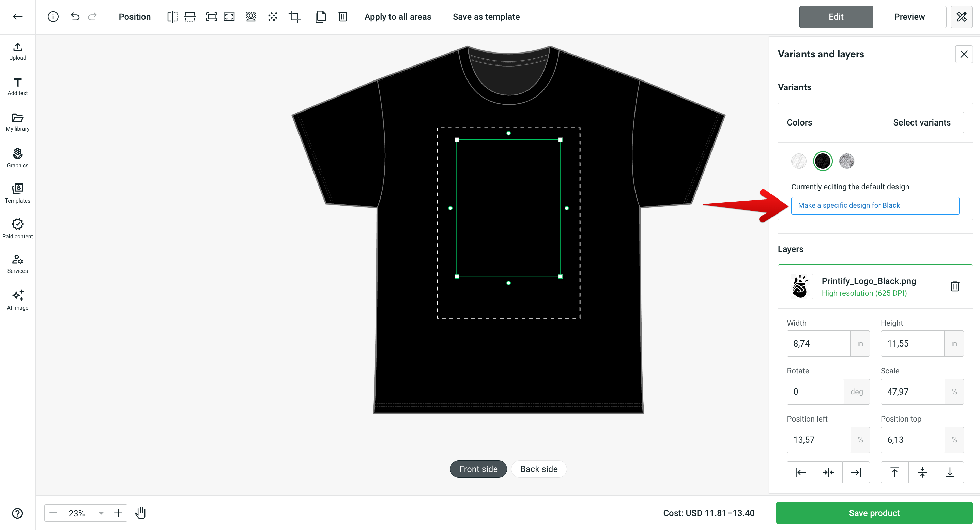Delete Printify_Logo_Black.png with the trash icon
980x530 pixels.
(x=955, y=286)
